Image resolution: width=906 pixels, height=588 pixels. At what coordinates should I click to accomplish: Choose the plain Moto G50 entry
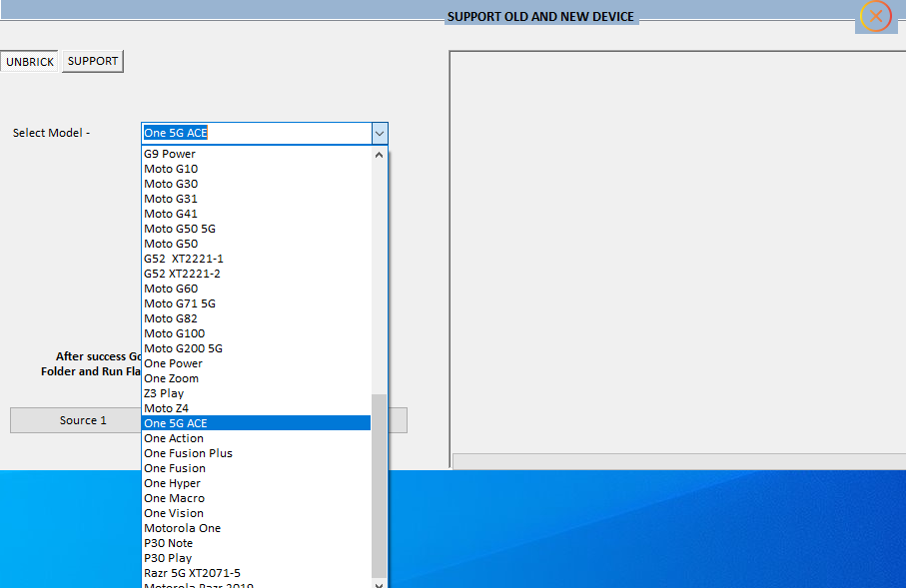tap(256, 244)
